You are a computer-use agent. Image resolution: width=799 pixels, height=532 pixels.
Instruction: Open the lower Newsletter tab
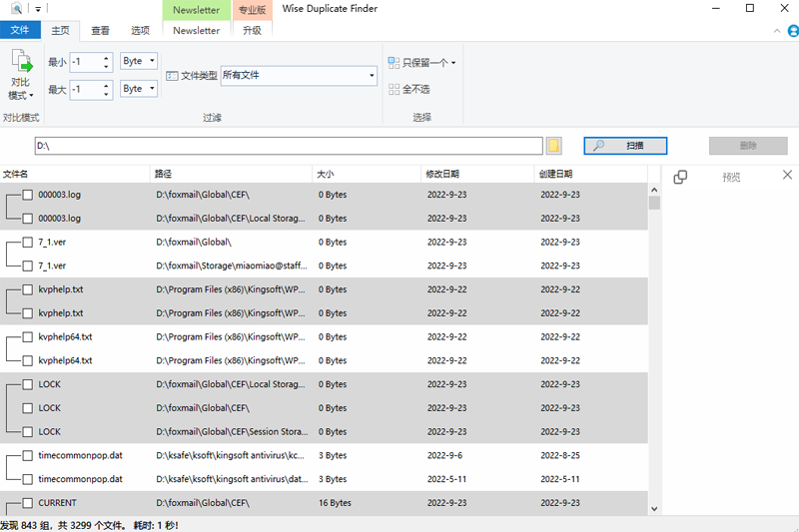196,31
